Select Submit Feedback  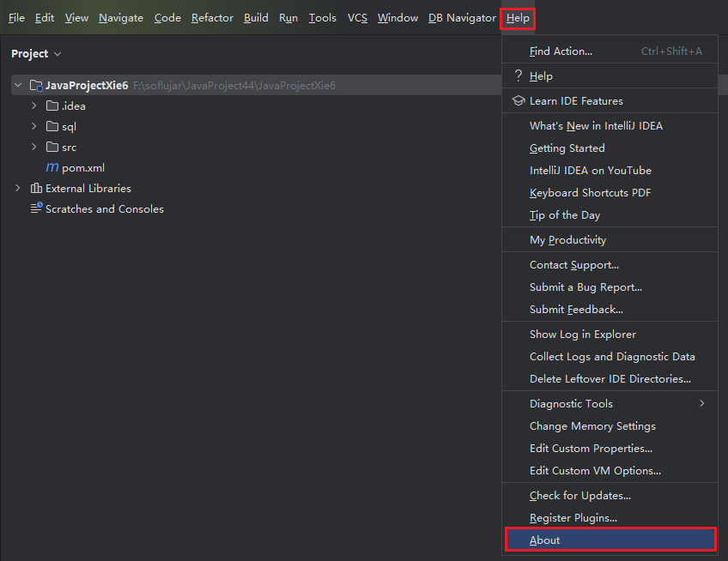click(x=610, y=310)
